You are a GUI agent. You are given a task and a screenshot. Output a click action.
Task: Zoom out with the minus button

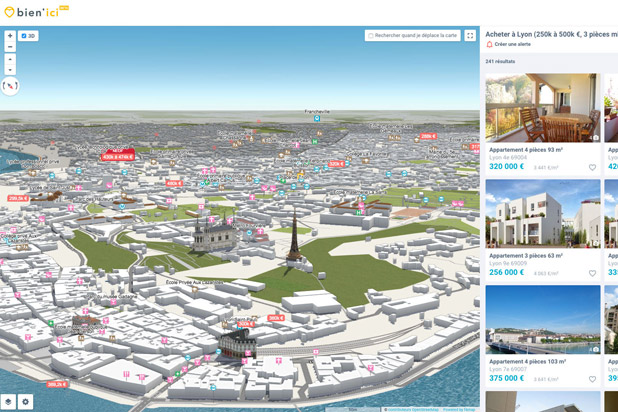(x=10, y=47)
